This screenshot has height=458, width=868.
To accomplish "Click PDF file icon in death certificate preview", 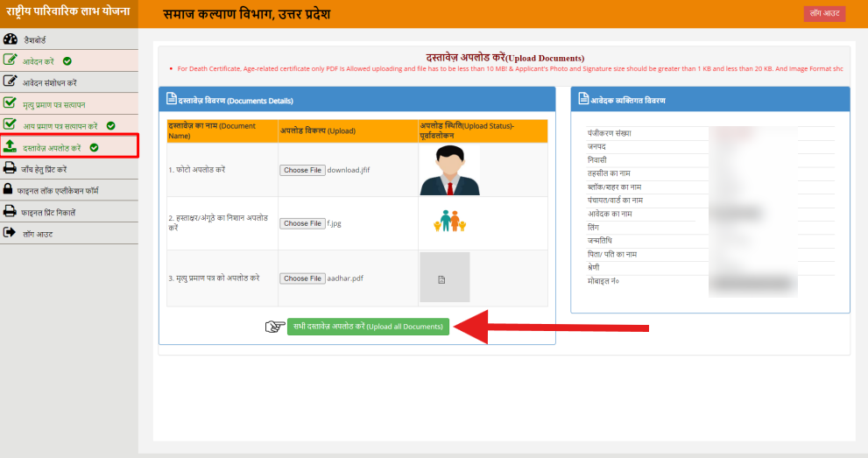I will (441, 280).
